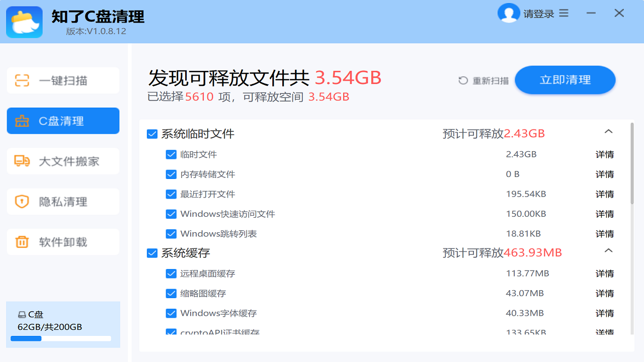Uncheck the 系统临时文件 category checkbox
Viewport: 644px width, 362px height.
(152, 133)
